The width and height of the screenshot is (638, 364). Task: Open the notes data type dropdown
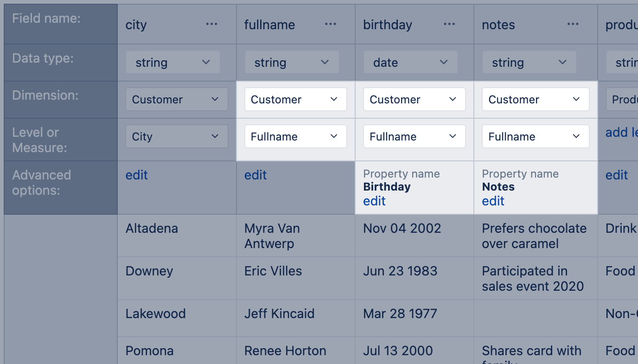click(x=529, y=63)
